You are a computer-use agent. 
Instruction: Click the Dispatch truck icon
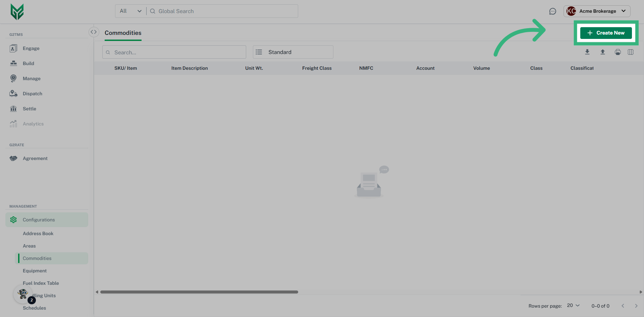coord(13,94)
